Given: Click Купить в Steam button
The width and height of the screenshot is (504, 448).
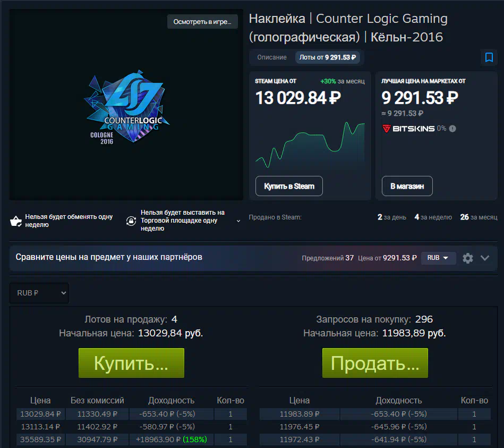Looking at the screenshot, I should coord(289,186).
